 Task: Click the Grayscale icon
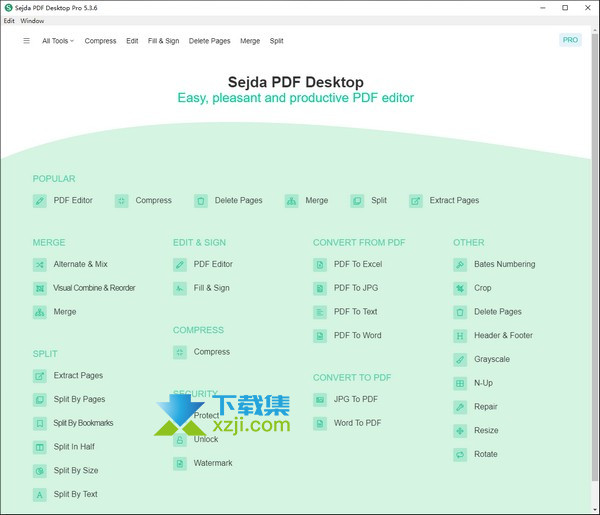point(460,360)
